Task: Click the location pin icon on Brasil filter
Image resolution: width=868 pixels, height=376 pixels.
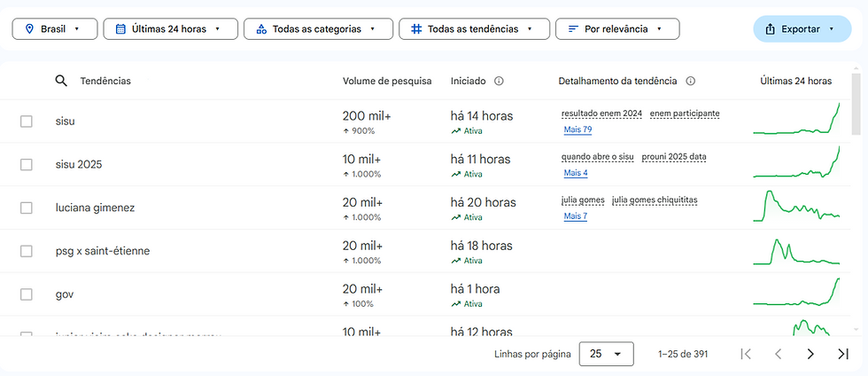Action: pyautogui.click(x=30, y=29)
